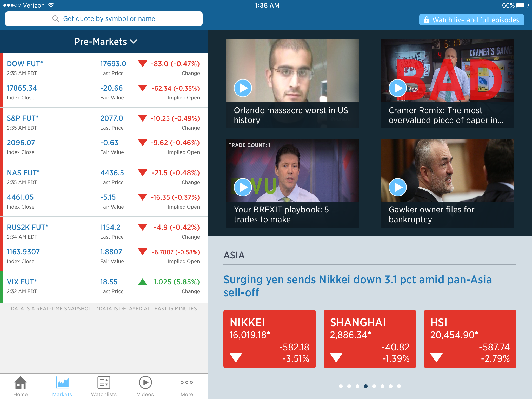Tap the SHANGHAI card down arrow
The width and height of the screenshot is (532, 399).
[336, 357]
